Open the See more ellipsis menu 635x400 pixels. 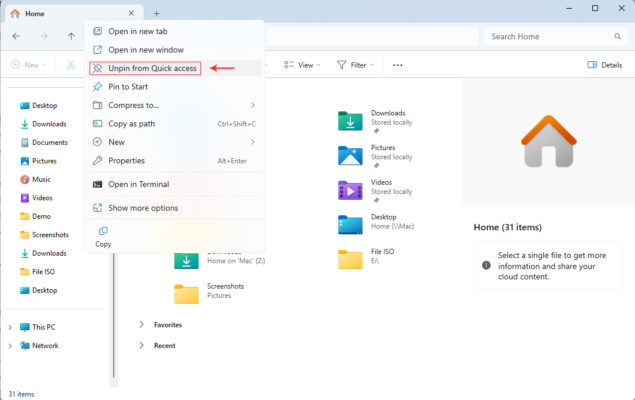click(398, 65)
